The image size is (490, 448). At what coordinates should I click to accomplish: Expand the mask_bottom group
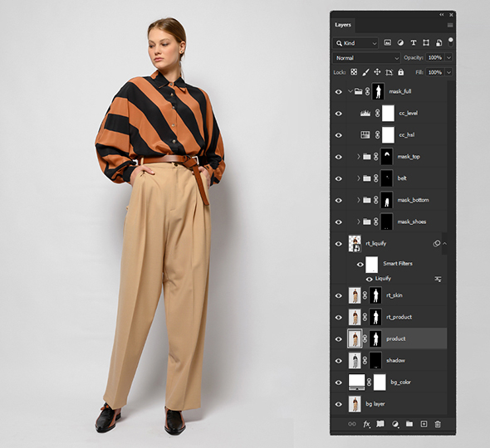[359, 200]
